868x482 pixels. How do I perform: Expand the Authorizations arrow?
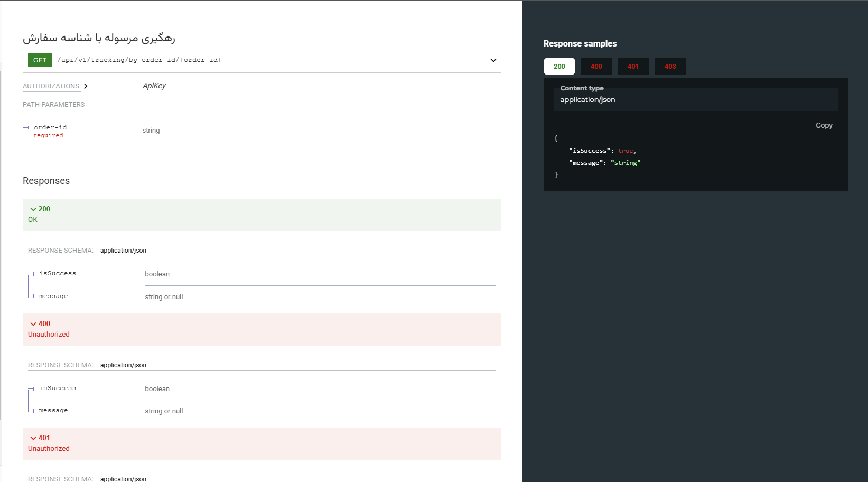(x=86, y=86)
